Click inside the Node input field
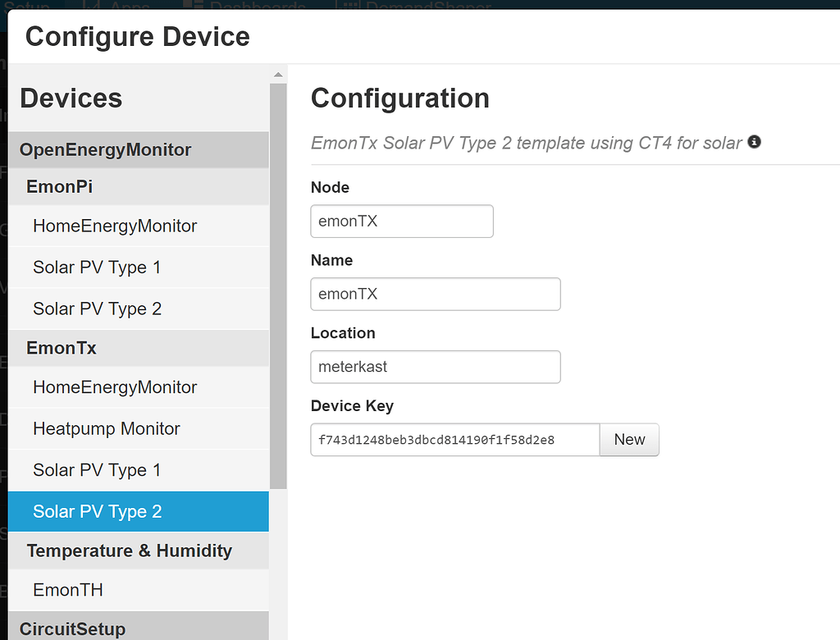 pyautogui.click(x=401, y=221)
